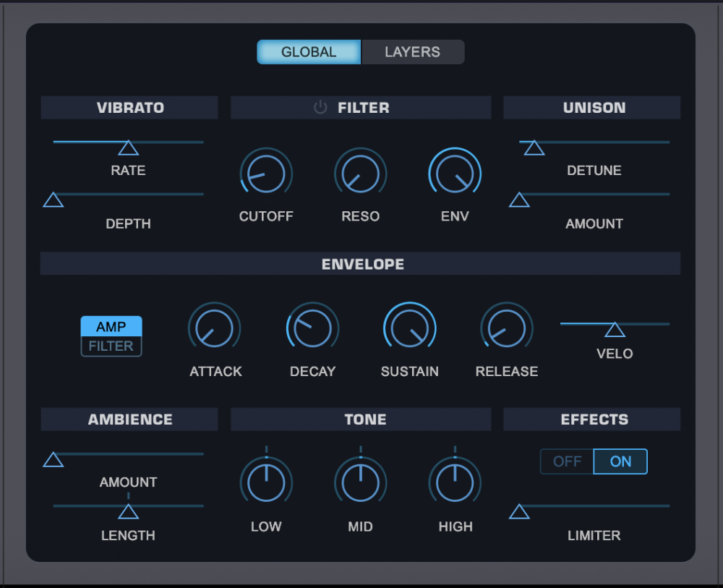Image resolution: width=723 pixels, height=588 pixels.
Task: Switch to the Layers tab
Action: pos(413,51)
